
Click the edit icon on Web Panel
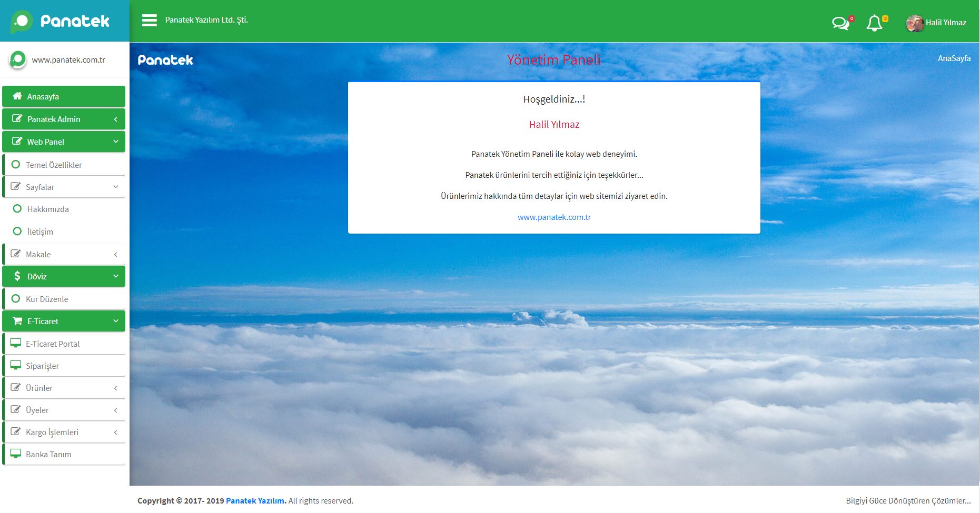[17, 141]
